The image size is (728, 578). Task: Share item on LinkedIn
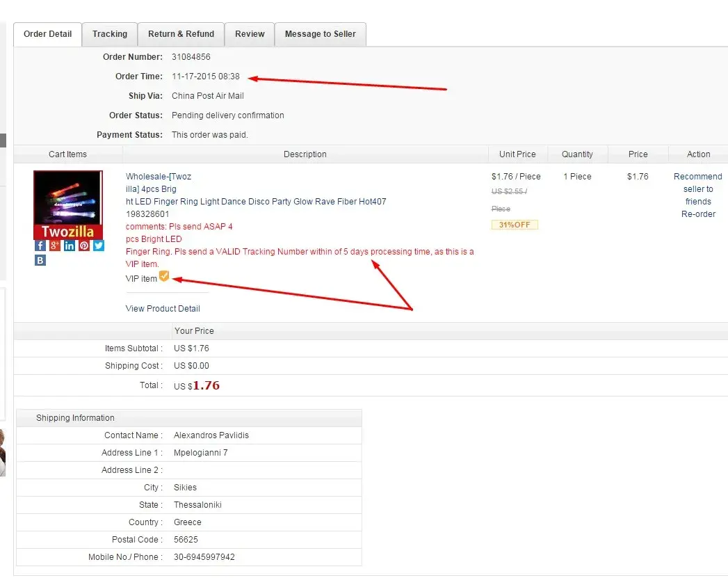click(x=70, y=246)
